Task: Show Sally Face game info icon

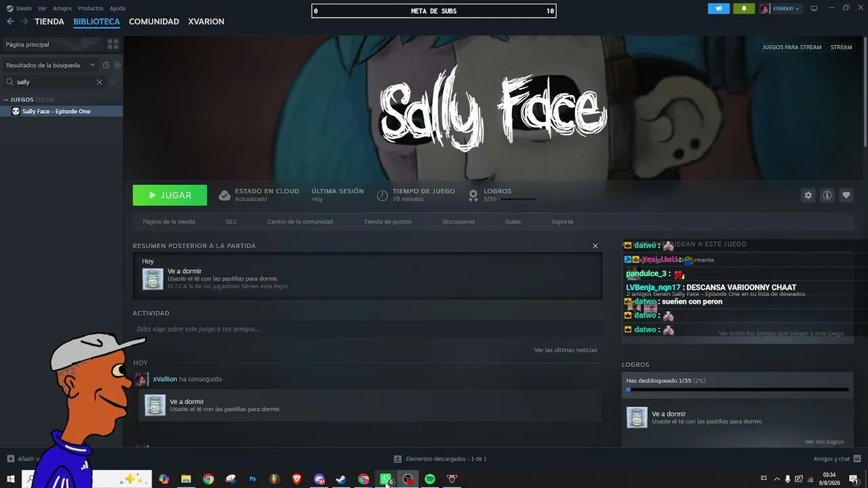Action: [827, 195]
